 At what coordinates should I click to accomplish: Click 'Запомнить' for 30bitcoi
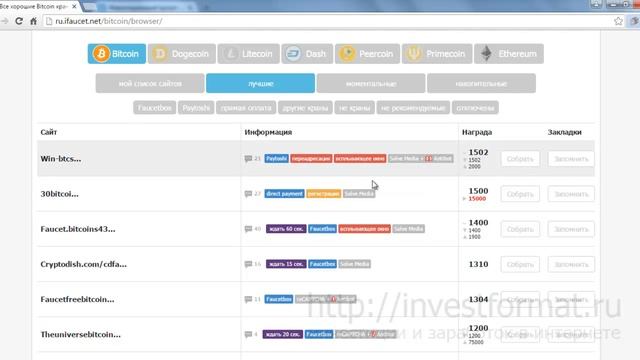coord(571,194)
